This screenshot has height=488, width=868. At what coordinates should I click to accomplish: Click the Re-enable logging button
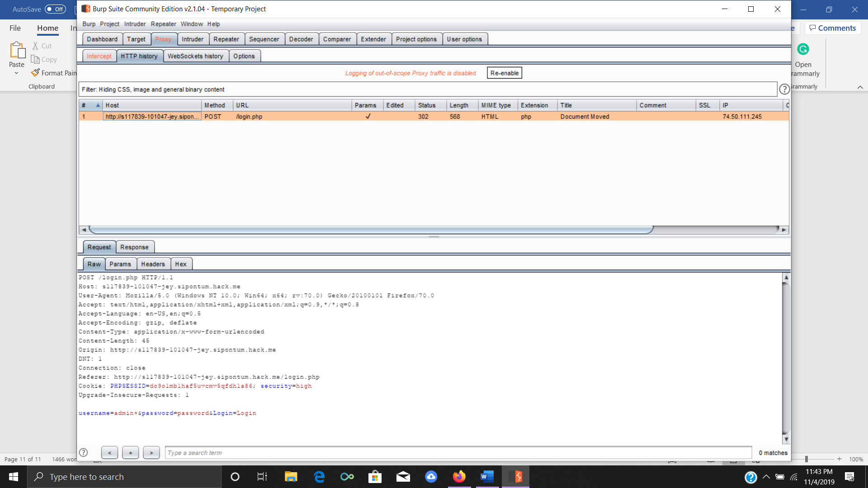point(505,73)
